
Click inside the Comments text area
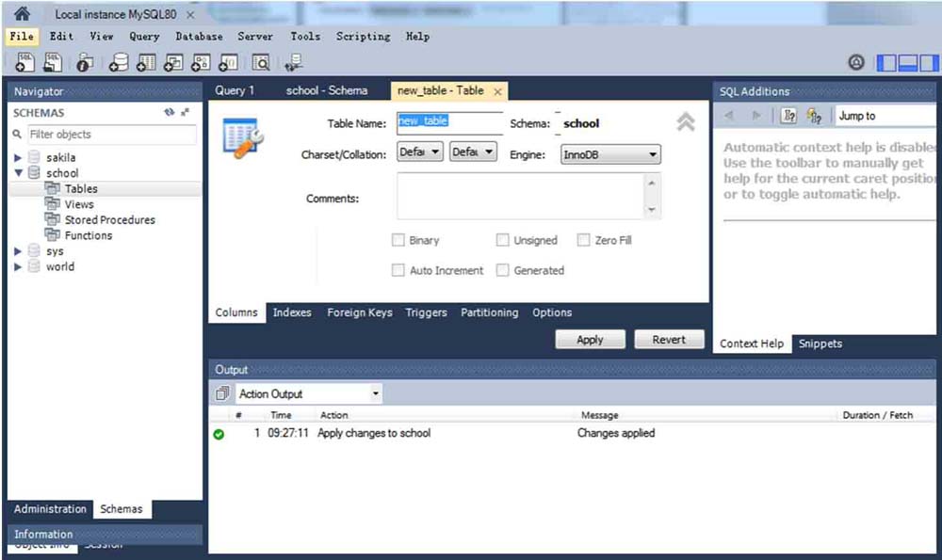tap(522, 197)
